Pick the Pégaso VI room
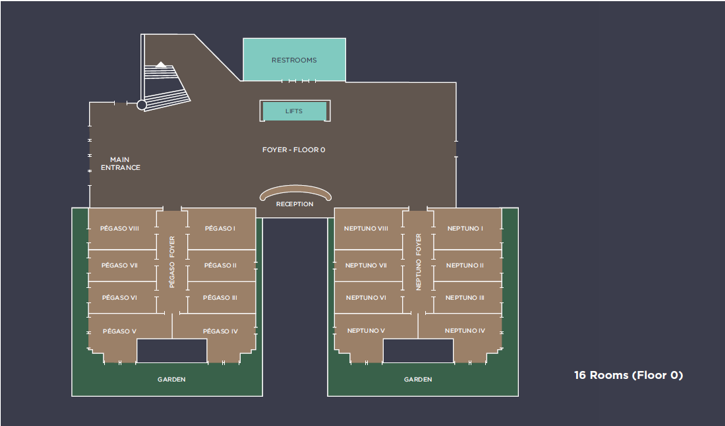Image resolution: width=725 pixels, height=426 pixels. tap(120, 298)
